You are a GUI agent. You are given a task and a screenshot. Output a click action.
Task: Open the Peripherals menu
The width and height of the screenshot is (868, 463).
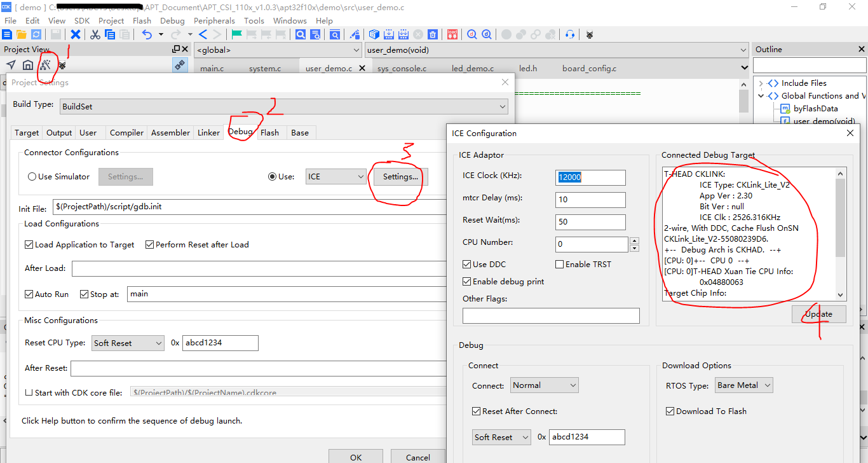click(x=214, y=20)
